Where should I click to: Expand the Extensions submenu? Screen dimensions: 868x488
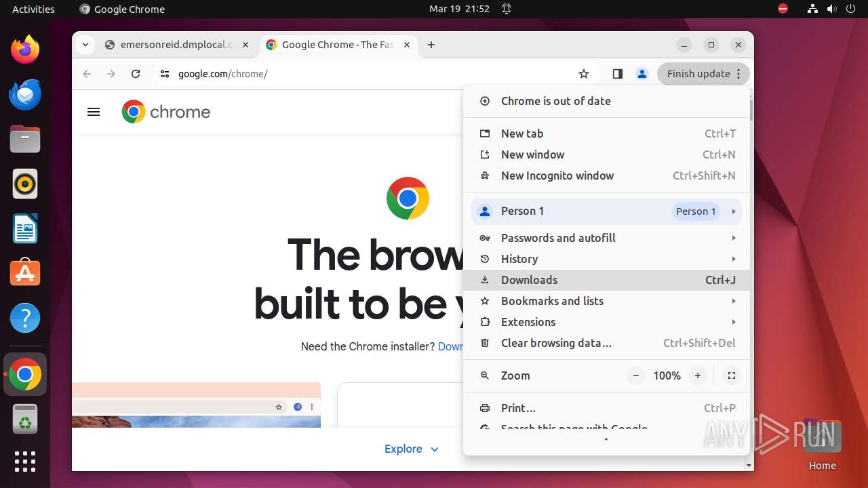click(606, 322)
